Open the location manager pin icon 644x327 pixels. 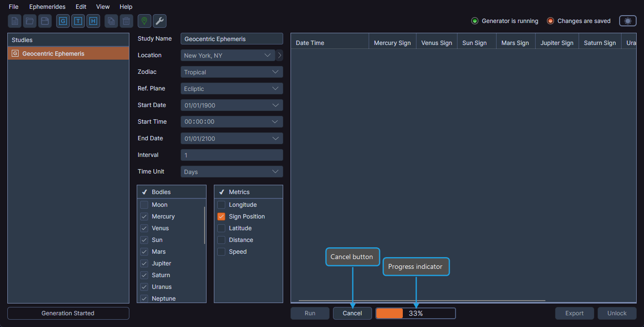point(144,21)
